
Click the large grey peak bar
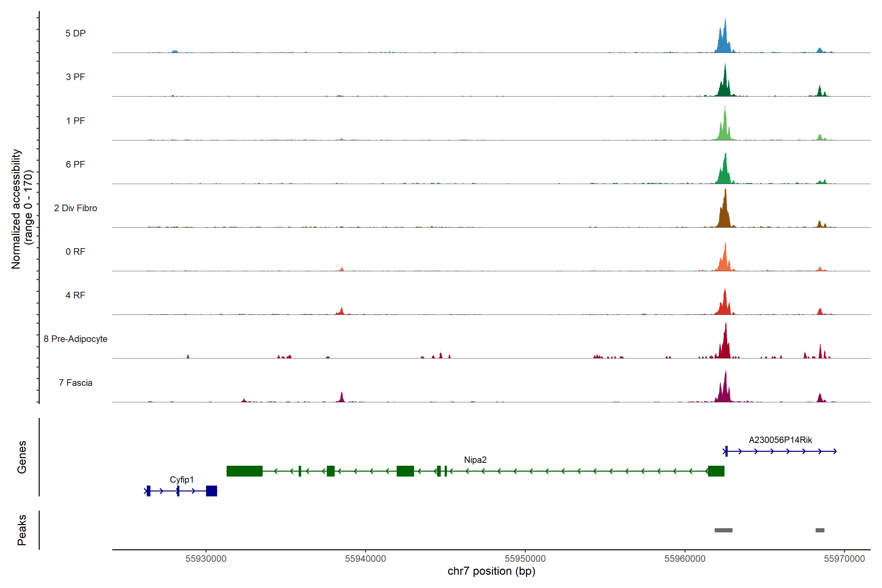[x=723, y=530]
